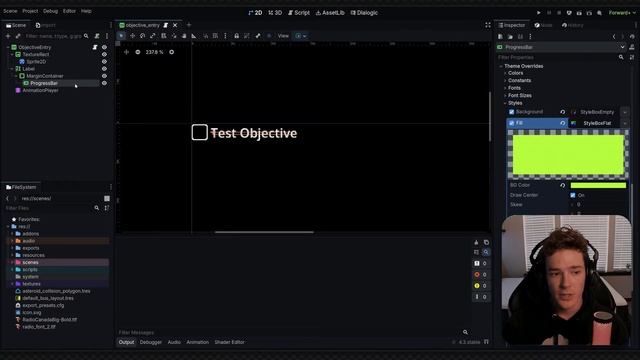Expand the Fonts section
The height and width of the screenshot is (360, 640).
point(505,88)
